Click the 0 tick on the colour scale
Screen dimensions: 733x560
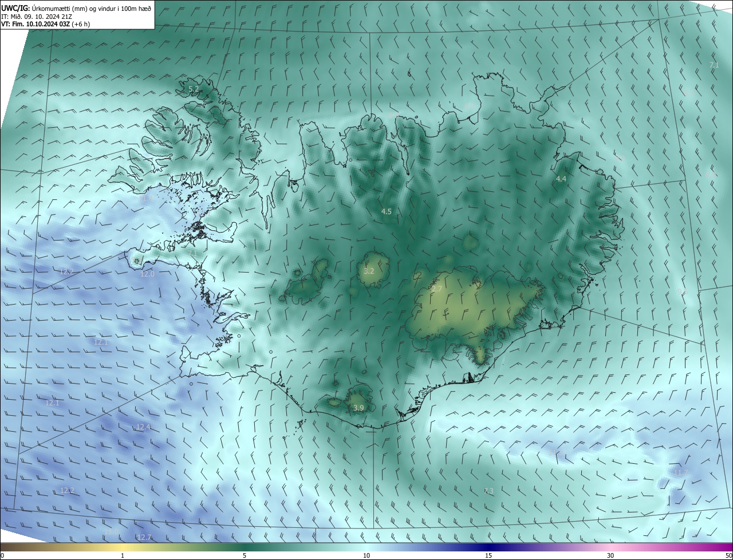pos(2,555)
